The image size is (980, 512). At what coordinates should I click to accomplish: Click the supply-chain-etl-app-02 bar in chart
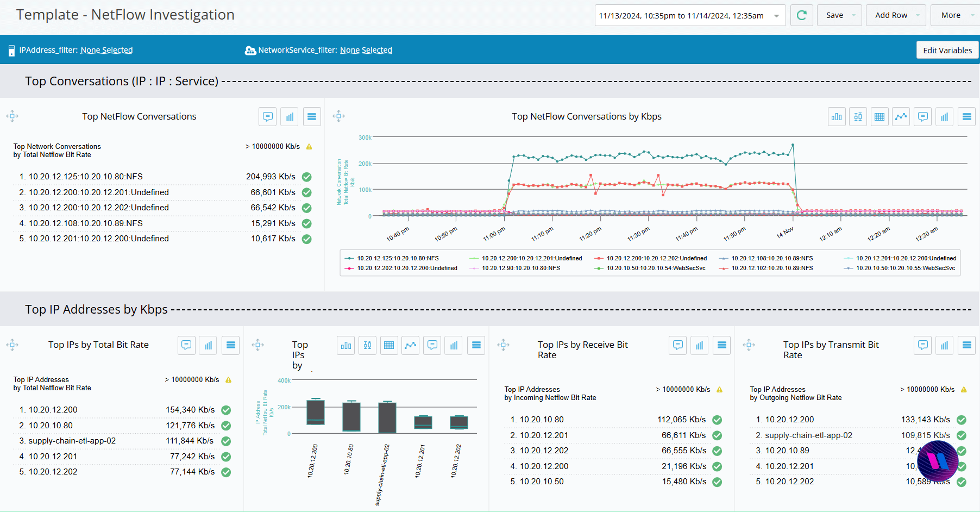(x=387, y=417)
